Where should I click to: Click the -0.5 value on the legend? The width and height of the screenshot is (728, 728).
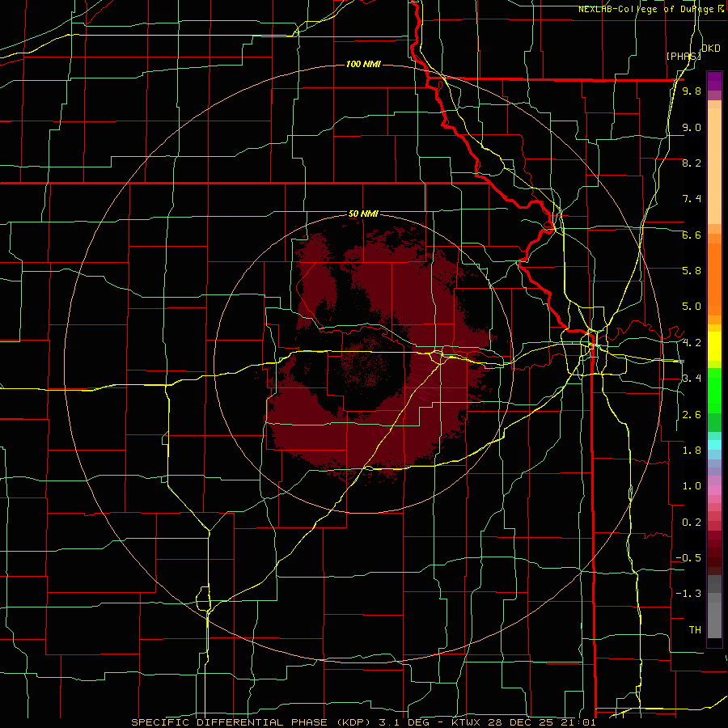(x=688, y=558)
